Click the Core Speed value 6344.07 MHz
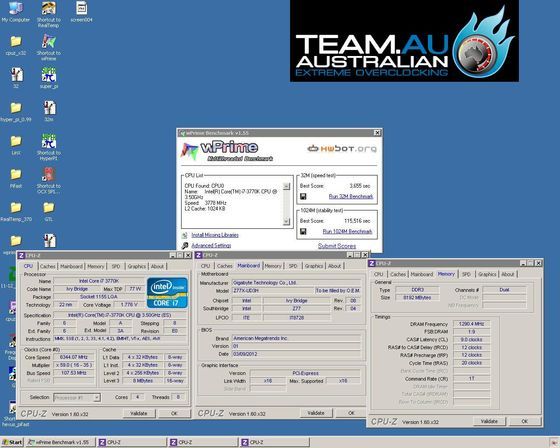Viewport: 560px width, 448px height. 73,357
